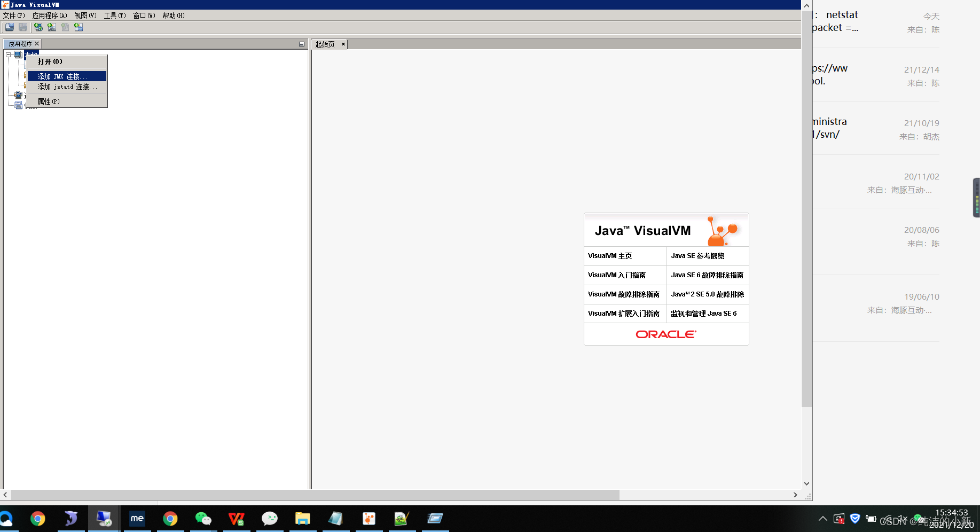Viewport: 980px width, 532px height.
Task: Open the 帮助(H) menu
Action: tap(174, 15)
